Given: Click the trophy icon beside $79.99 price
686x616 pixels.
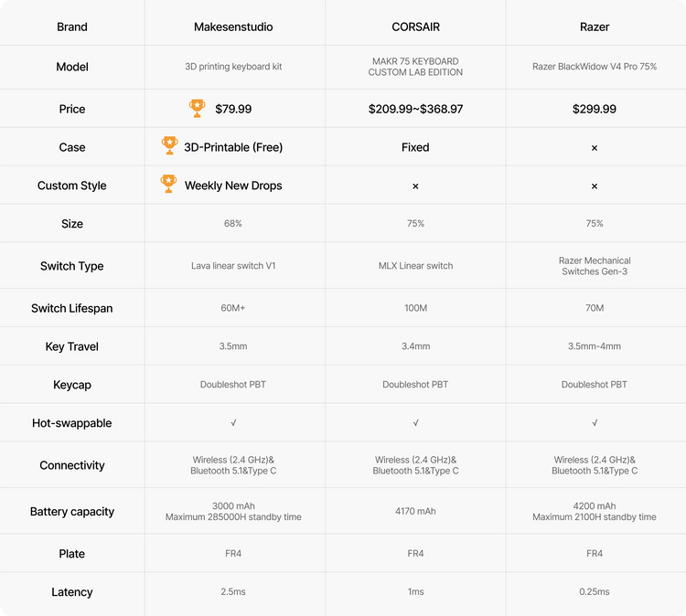Looking at the screenshot, I should click(x=197, y=109).
